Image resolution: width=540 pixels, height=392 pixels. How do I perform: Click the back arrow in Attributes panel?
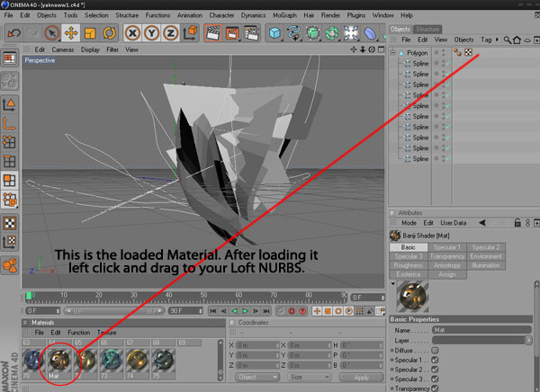482,223
